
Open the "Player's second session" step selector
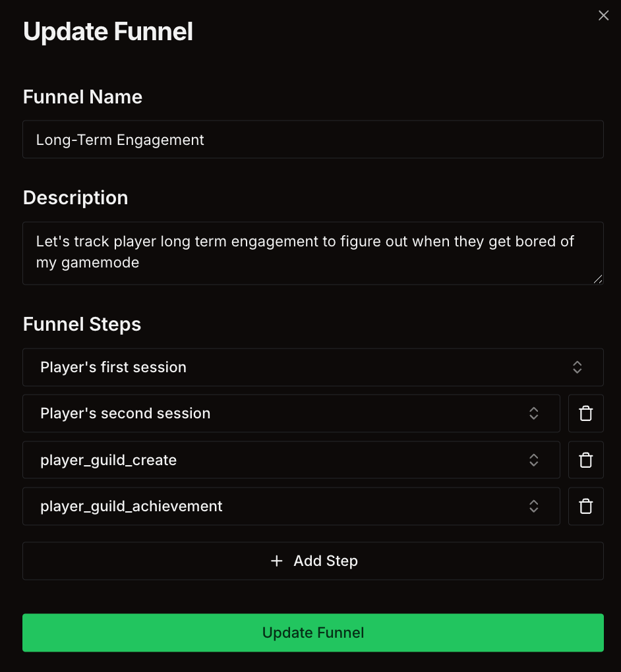[277, 414]
